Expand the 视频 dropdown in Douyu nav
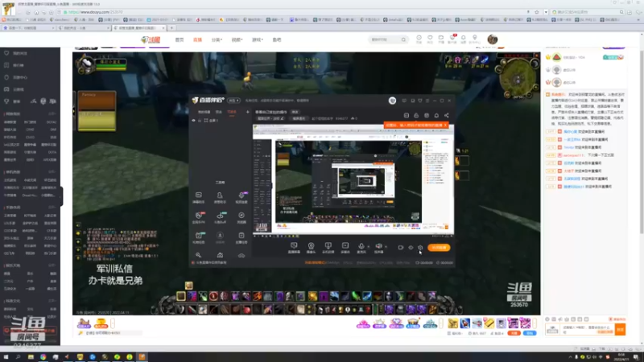The image size is (644, 362). click(x=237, y=39)
